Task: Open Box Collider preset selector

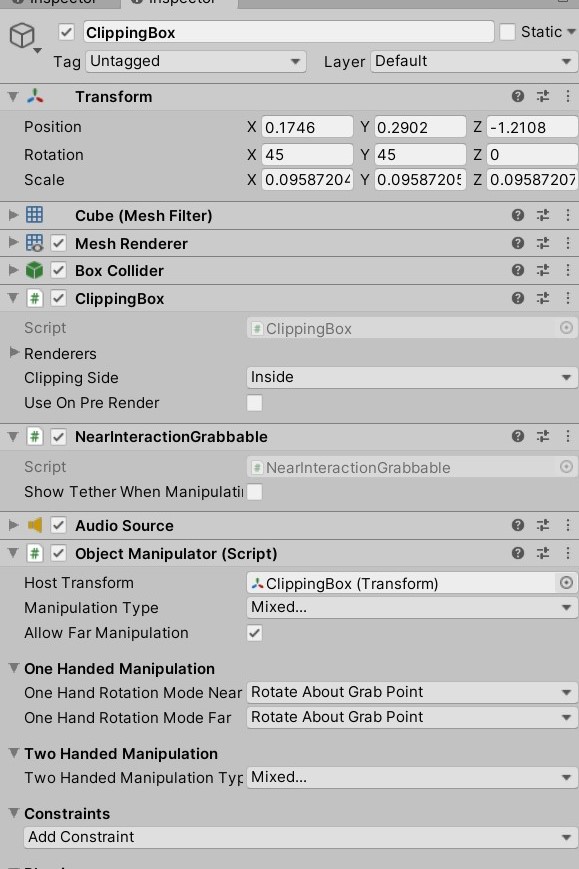Action: click(x=542, y=270)
